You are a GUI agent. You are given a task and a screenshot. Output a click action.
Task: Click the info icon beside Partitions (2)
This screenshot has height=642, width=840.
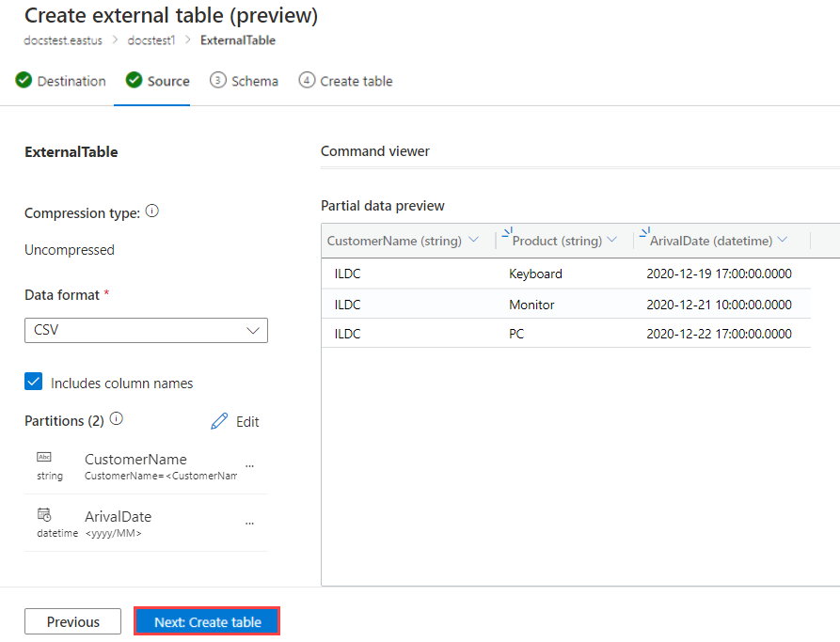point(116,418)
